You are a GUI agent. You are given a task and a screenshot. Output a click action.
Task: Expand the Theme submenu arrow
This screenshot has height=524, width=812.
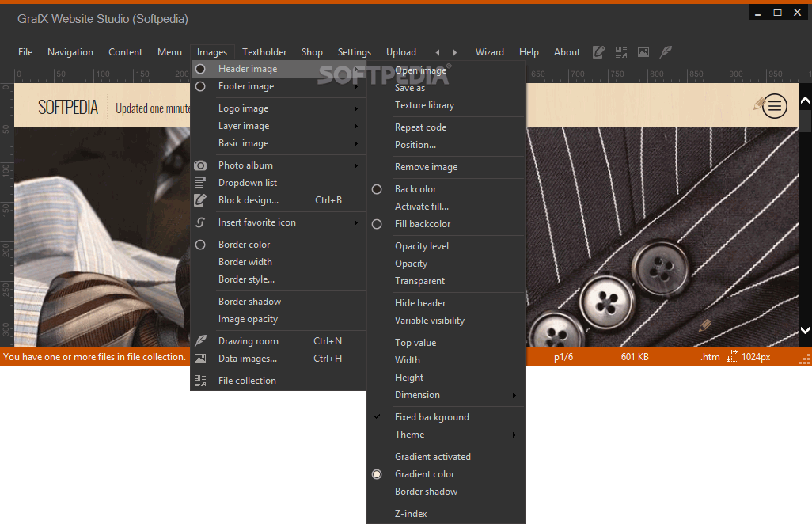click(x=514, y=435)
